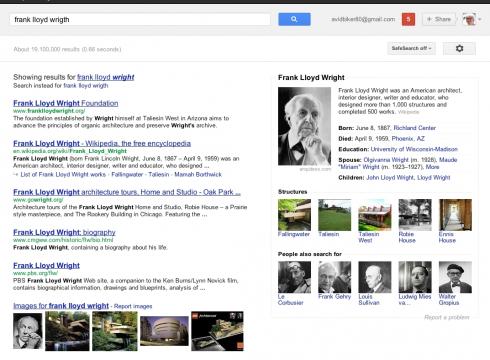Open the Wikipedia Frank Lloyd Wright result
The width and height of the screenshot is (490, 360).
point(102,143)
